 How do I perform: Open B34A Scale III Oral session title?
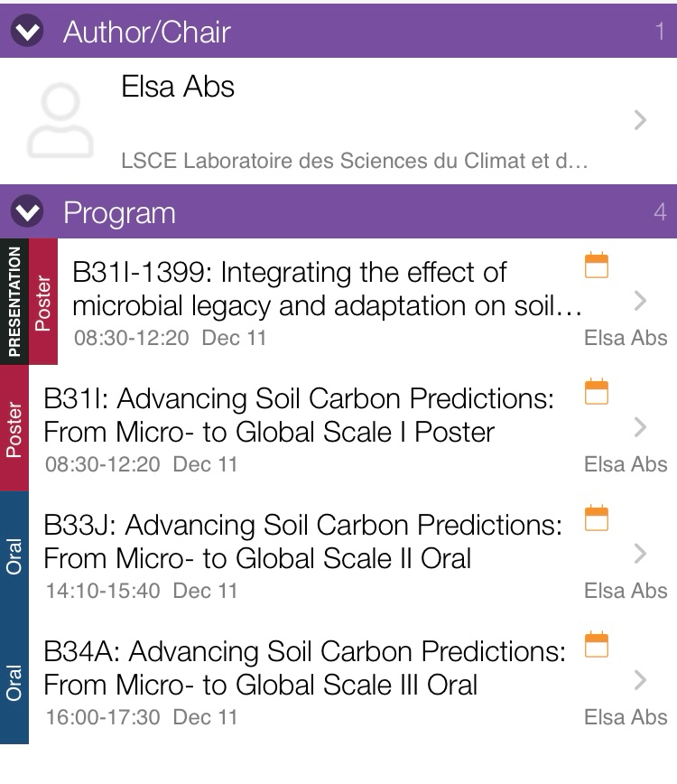(x=302, y=667)
